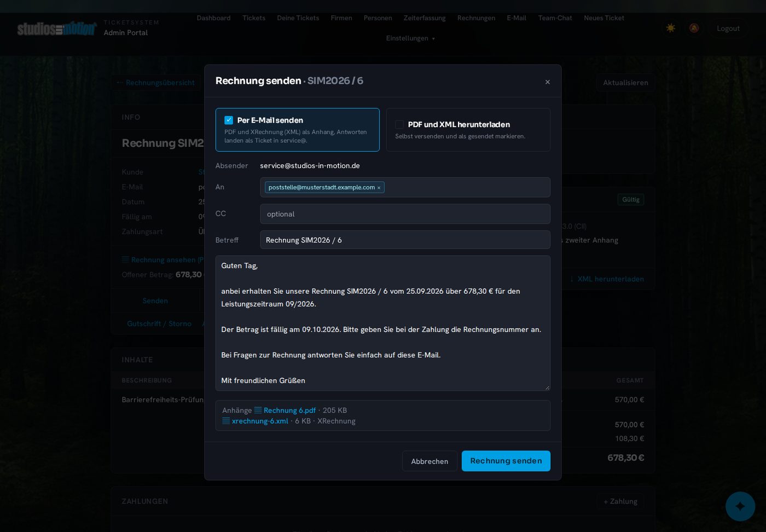Navigate to Firmen
This screenshot has height=532, width=766.
341,18
